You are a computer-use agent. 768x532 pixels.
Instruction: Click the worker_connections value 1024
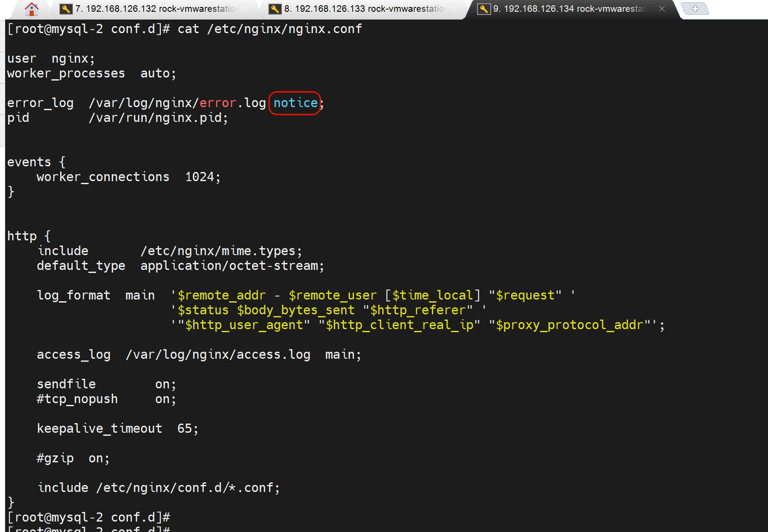pos(199,177)
